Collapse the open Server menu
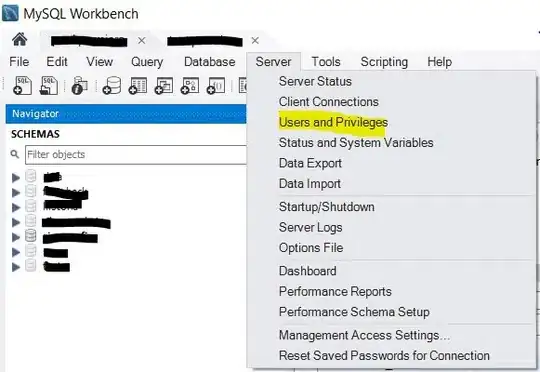 (x=273, y=62)
